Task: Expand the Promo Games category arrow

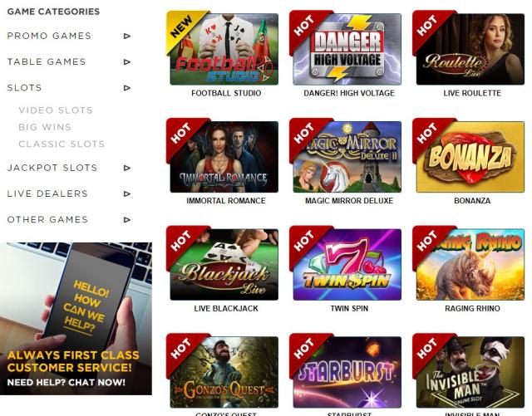Action: coord(127,36)
